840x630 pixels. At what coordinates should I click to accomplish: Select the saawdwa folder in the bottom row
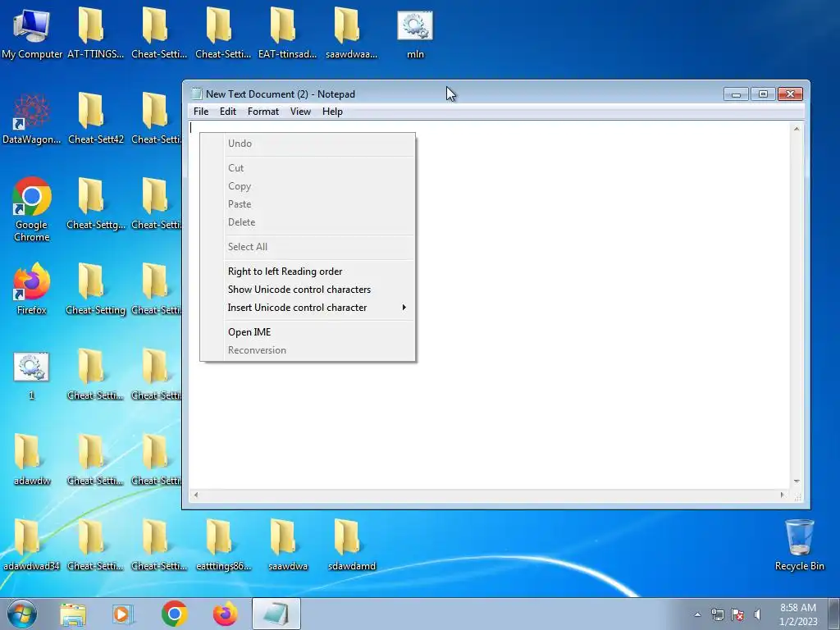click(288, 545)
